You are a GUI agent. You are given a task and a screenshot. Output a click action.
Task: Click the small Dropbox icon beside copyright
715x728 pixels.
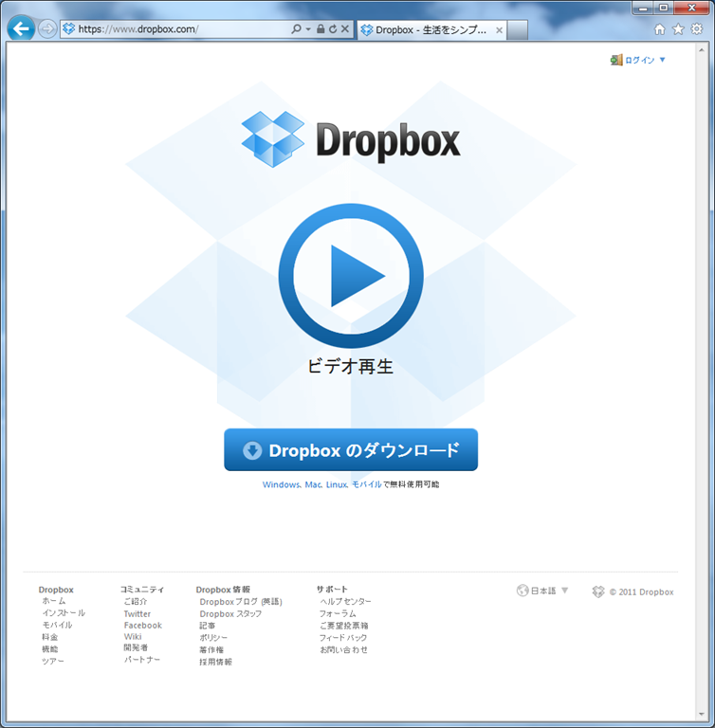598,591
